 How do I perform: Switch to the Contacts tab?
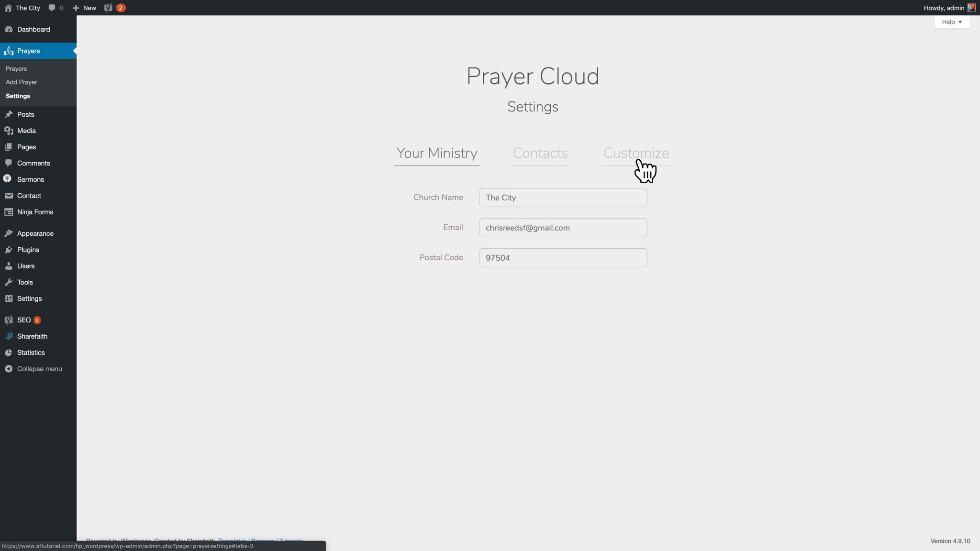(540, 153)
